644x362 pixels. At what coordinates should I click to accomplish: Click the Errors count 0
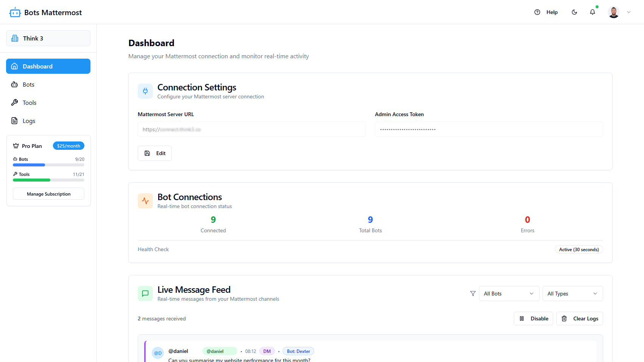[x=527, y=220]
